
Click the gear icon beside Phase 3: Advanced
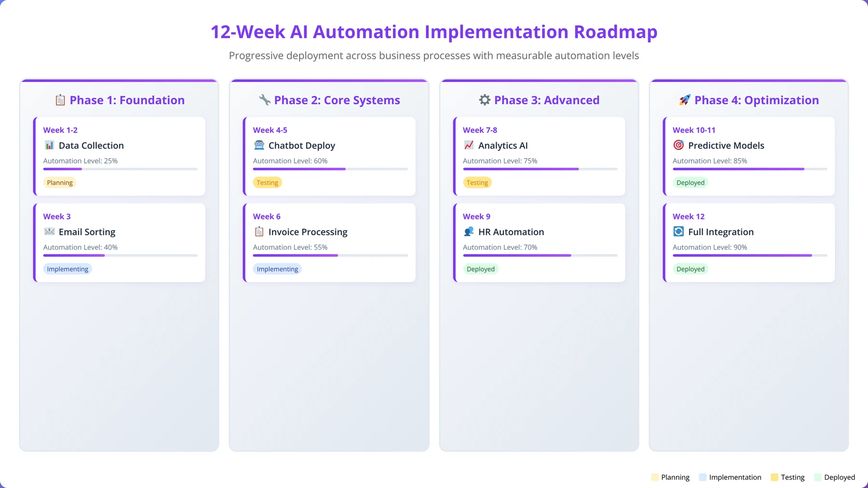tap(485, 100)
